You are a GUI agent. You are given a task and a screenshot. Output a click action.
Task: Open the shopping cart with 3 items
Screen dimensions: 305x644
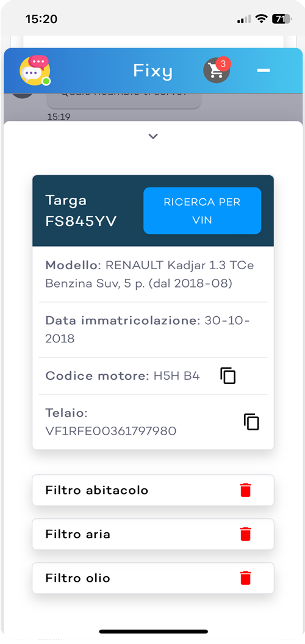[x=217, y=71]
